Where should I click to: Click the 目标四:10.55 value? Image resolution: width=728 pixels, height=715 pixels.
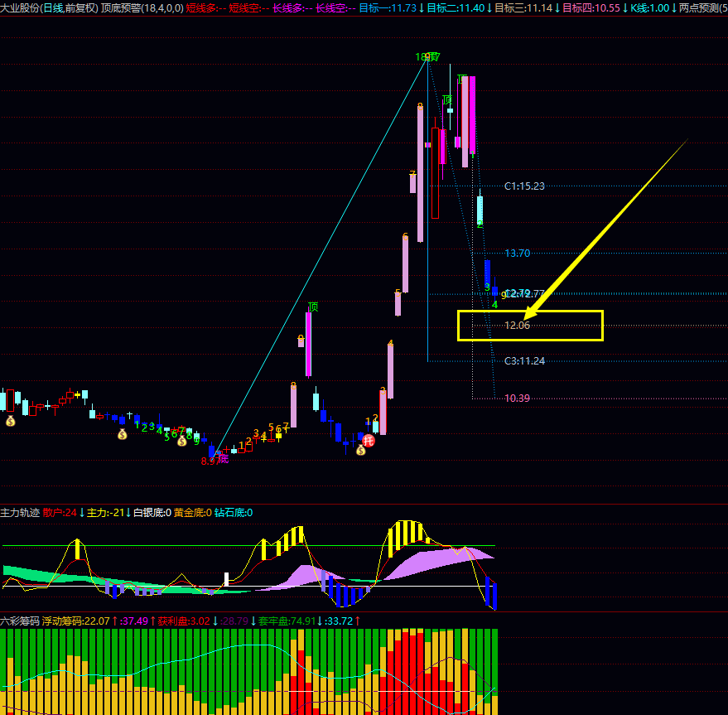tap(591, 8)
